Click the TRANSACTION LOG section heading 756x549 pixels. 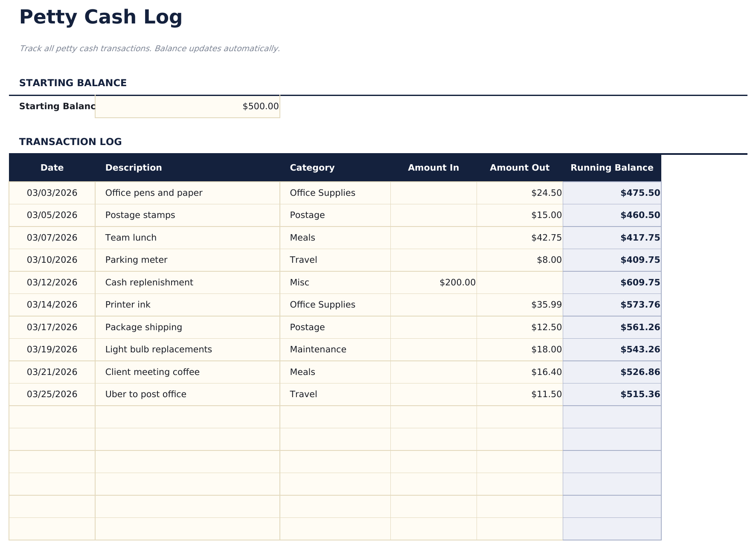pos(70,141)
